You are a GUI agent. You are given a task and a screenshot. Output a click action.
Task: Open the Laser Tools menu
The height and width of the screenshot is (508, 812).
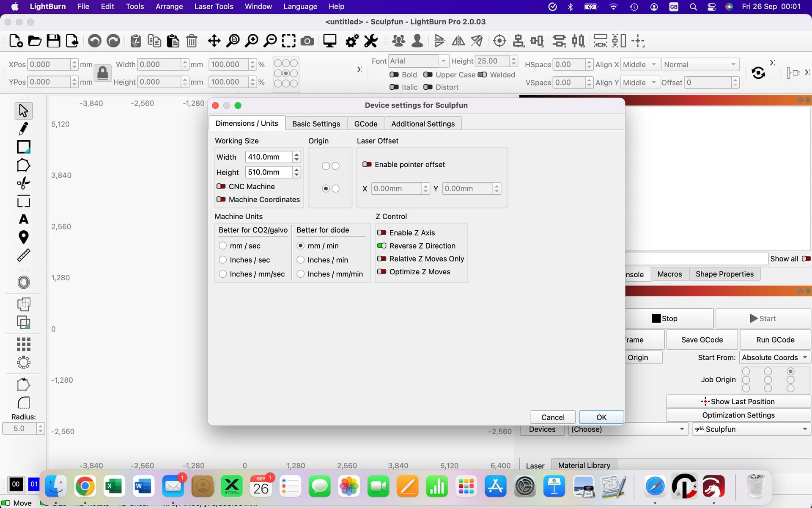[214, 6]
